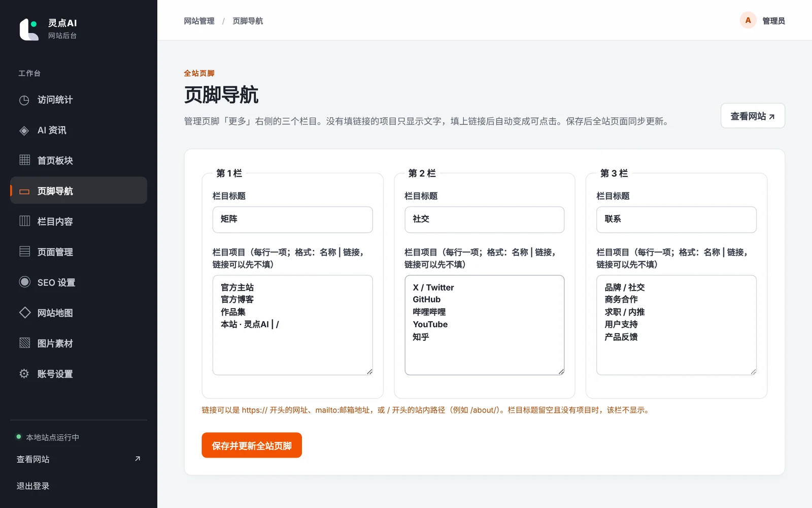Screen dimensions: 812x508
Task: Focus the 第 3 栏 title field 联系
Action: point(676,219)
